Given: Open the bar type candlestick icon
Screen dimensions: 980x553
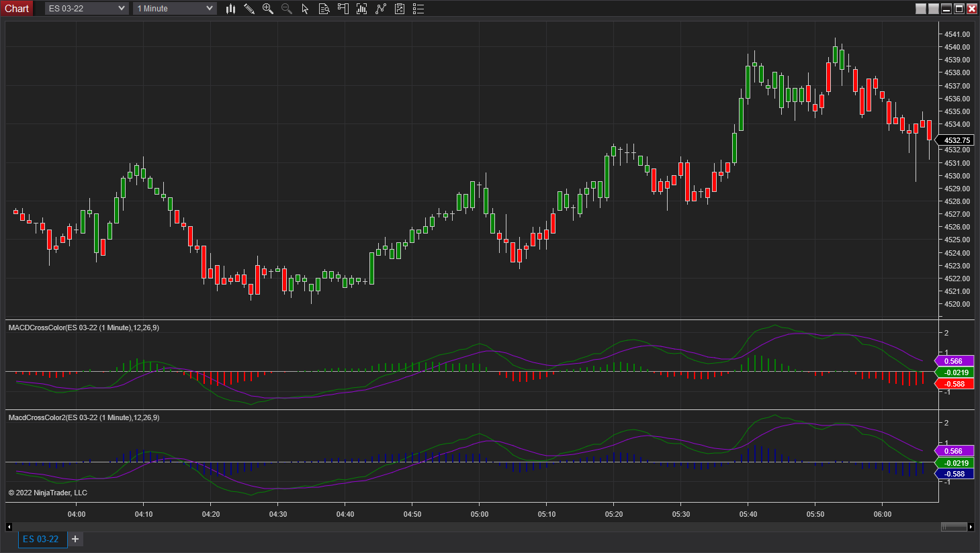Looking at the screenshot, I should click(x=230, y=9).
